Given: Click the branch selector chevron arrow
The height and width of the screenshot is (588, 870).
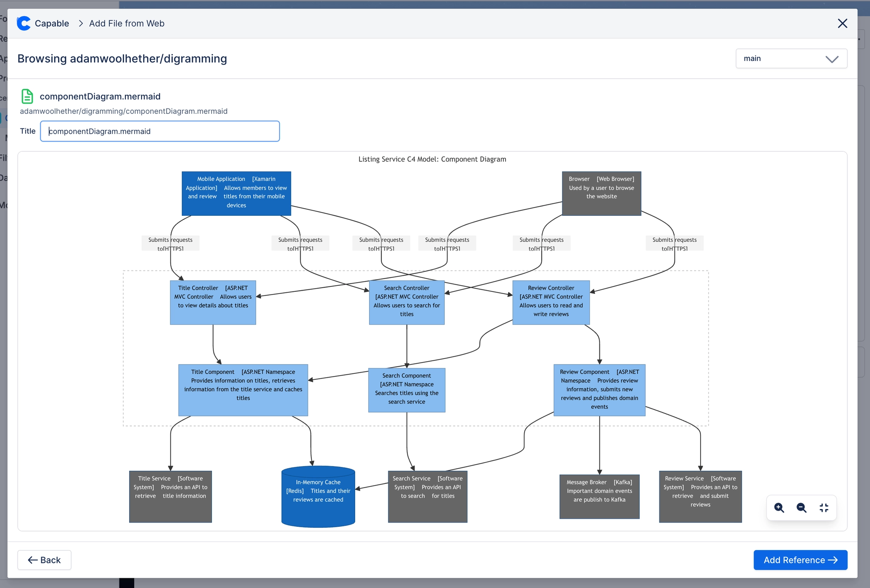Looking at the screenshot, I should coord(832,59).
